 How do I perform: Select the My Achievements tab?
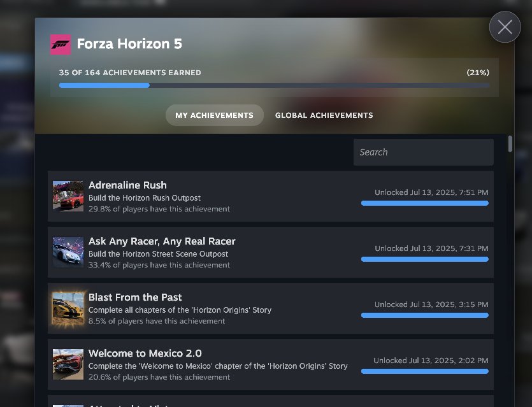click(214, 115)
